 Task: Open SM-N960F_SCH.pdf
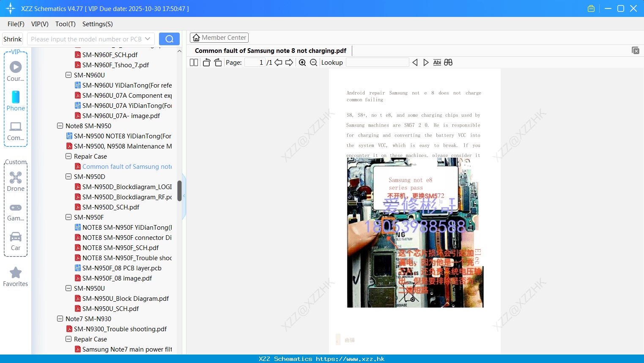click(x=110, y=55)
